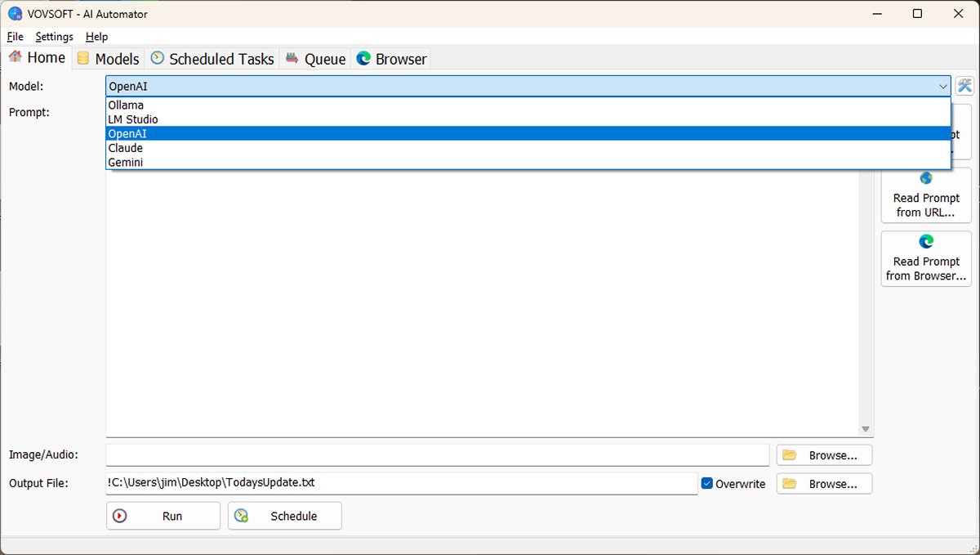Browse for Image/Audio file
Screen dimensions: 980x555
coord(824,455)
